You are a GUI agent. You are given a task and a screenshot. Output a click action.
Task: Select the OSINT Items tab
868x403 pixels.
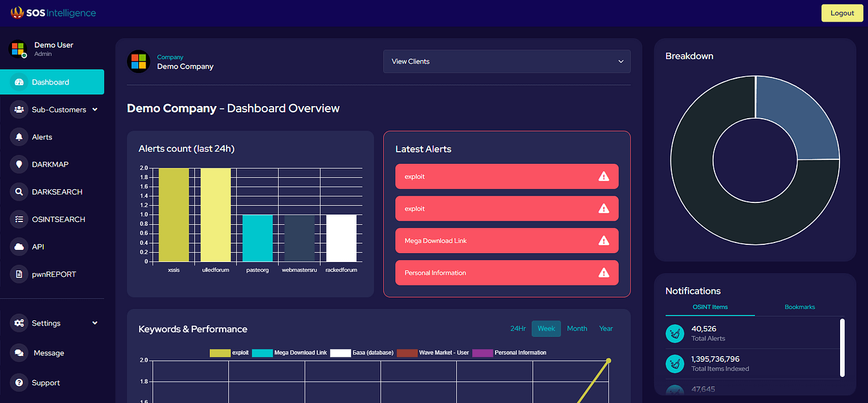pyautogui.click(x=709, y=307)
